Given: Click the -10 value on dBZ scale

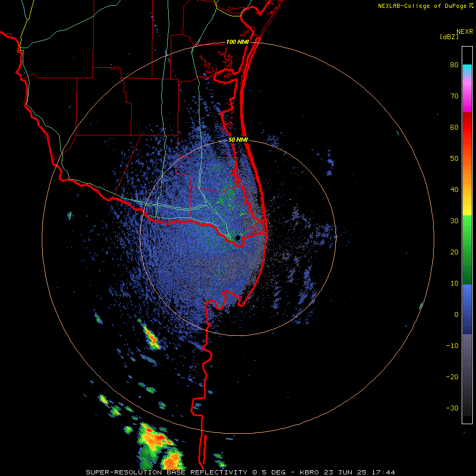Looking at the screenshot, I should pyautogui.click(x=452, y=346).
